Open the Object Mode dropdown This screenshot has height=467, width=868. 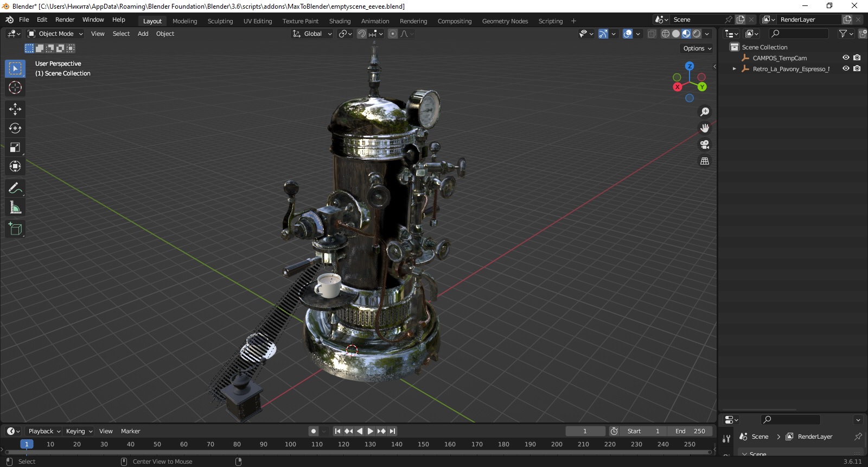(x=55, y=34)
